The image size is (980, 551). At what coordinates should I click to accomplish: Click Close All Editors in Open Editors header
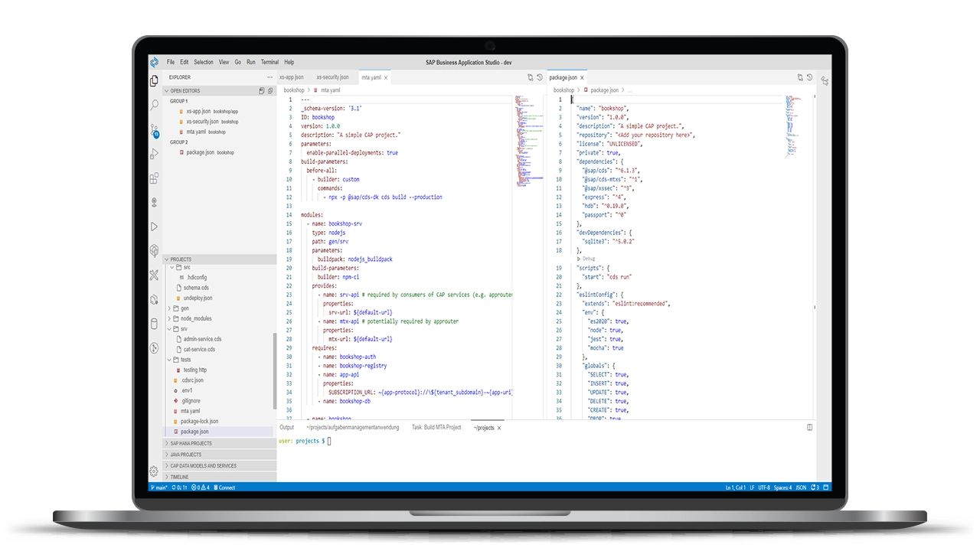270,90
